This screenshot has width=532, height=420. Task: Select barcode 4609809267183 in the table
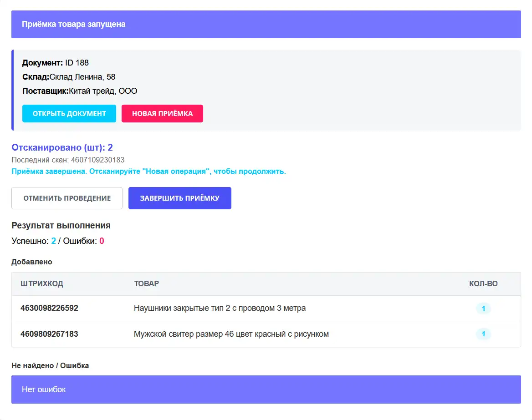(49, 334)
